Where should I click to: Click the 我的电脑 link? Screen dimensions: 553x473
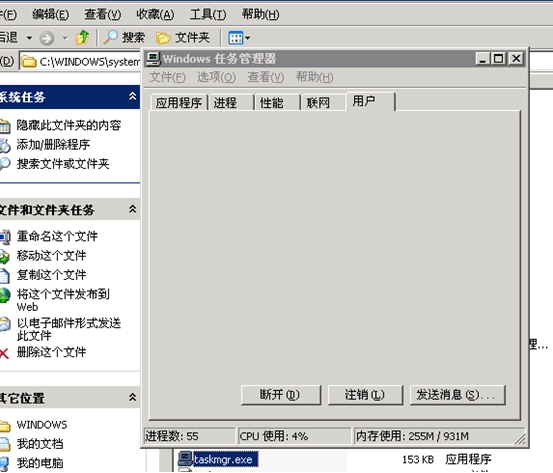coord(40,463)
